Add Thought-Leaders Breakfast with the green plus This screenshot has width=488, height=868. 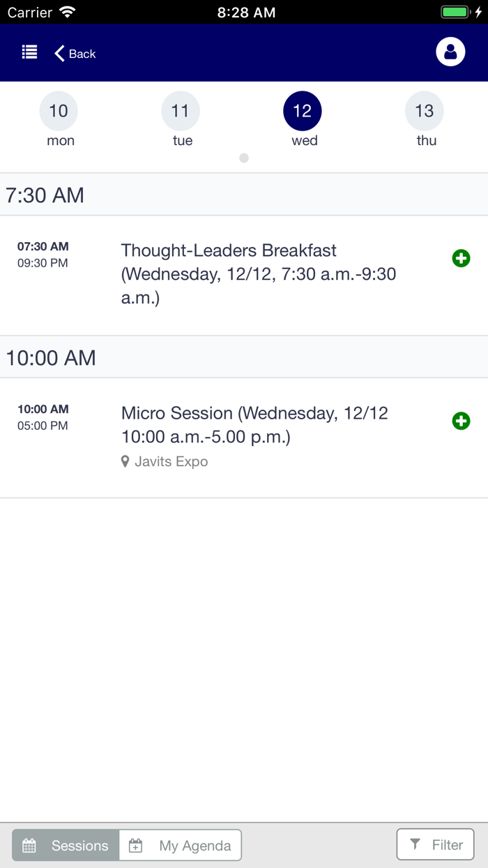pyautogui.click(x=461, y=258)
